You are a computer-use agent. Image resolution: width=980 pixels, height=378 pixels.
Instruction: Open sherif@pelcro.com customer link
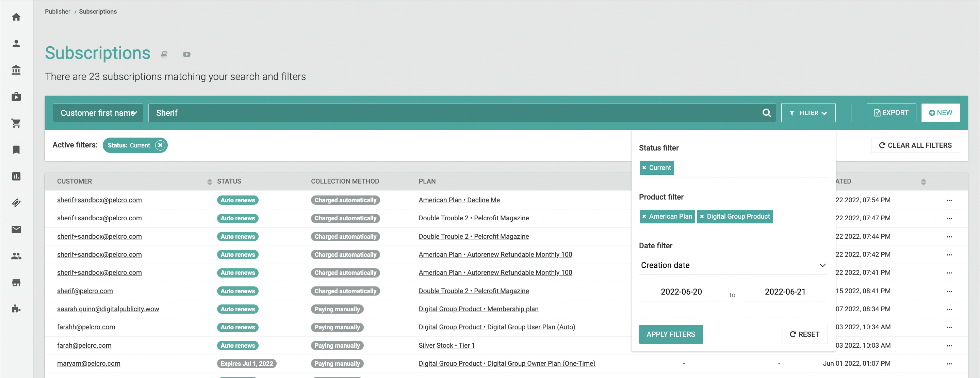tap(85, 291)
